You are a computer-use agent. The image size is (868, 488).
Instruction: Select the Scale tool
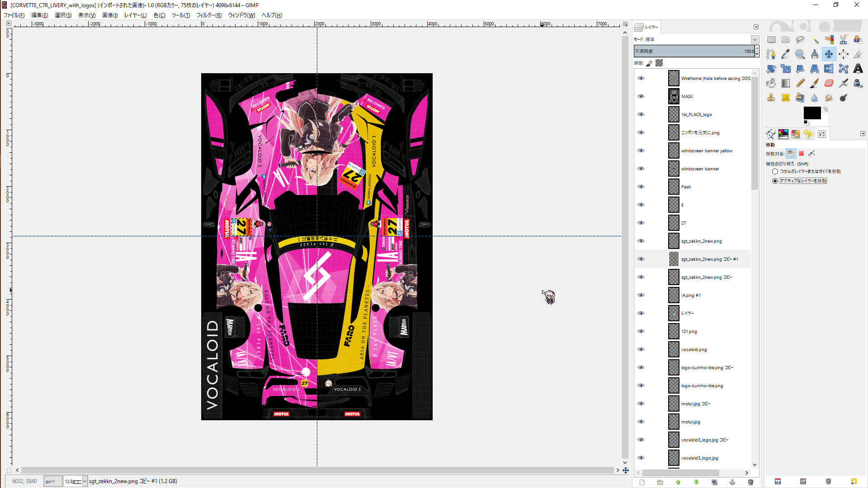(786, 69)
